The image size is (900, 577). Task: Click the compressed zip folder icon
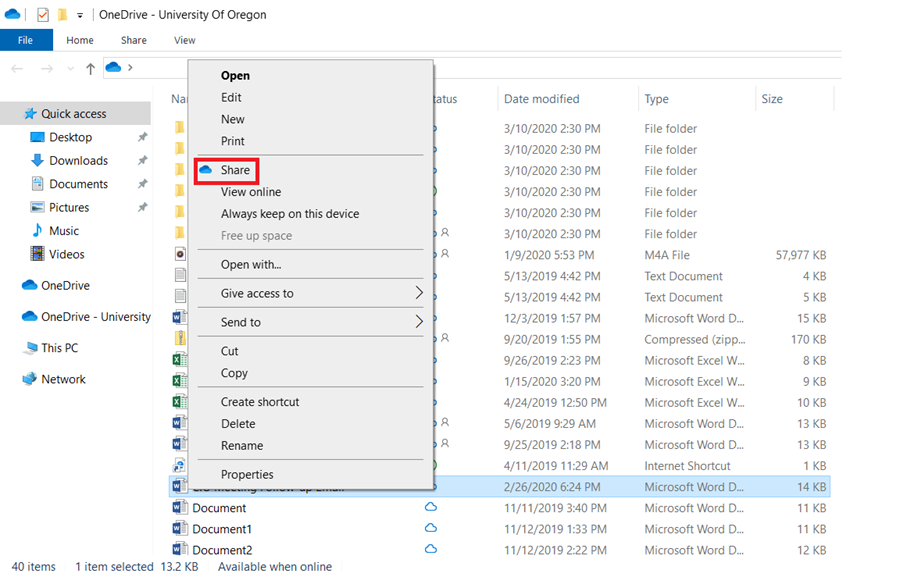tap(180, 338)
